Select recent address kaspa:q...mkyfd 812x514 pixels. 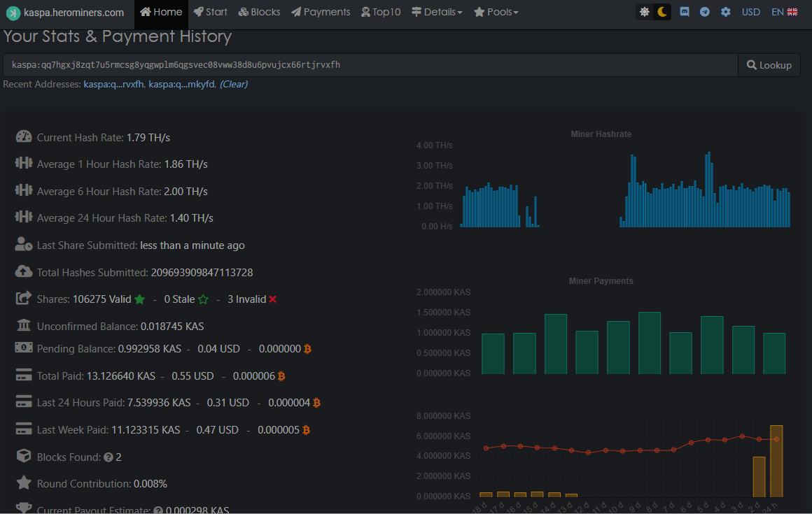click(181, 85)
